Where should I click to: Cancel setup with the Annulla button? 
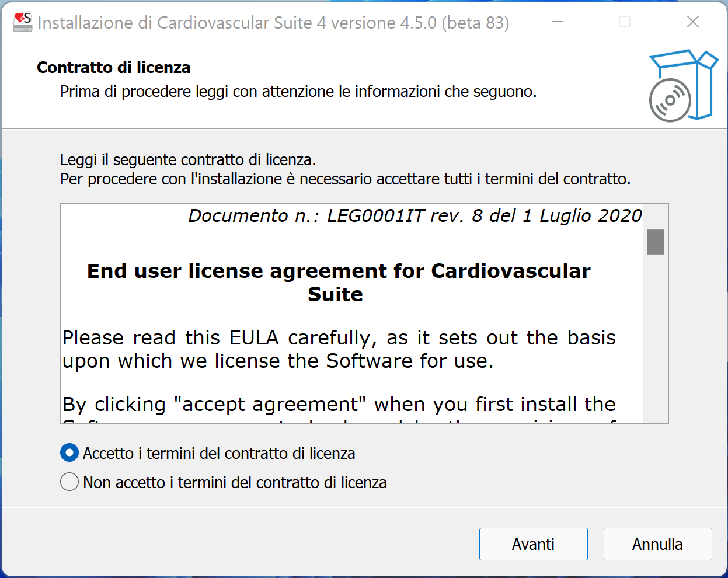click(657, 544)
